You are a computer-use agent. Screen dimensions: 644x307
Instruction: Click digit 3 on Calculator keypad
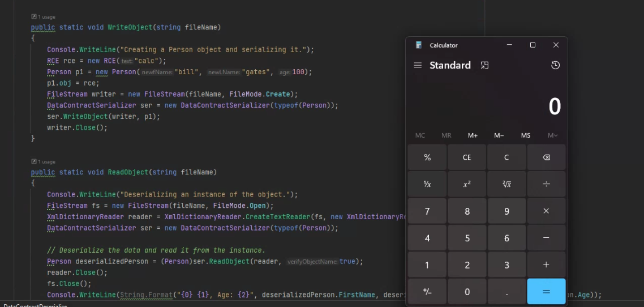tap(506, 265)
